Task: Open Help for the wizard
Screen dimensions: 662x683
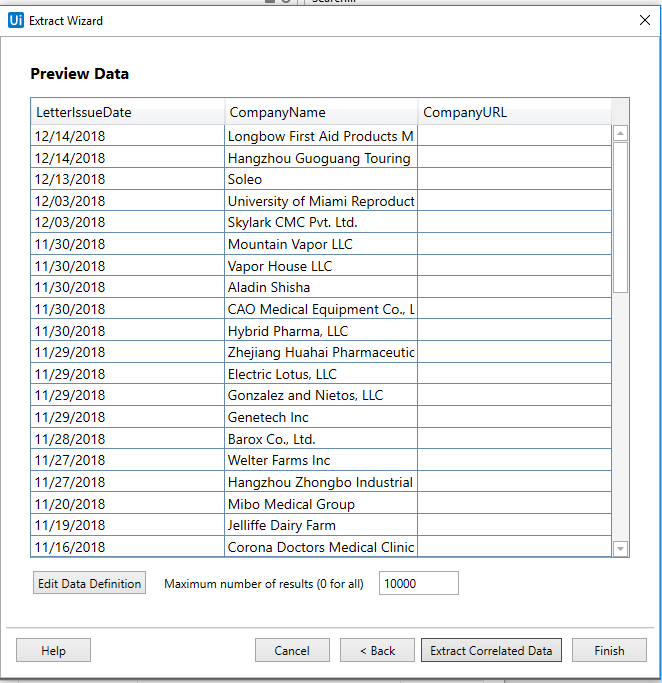Action: pyautogui.click(x=54, y=650)
